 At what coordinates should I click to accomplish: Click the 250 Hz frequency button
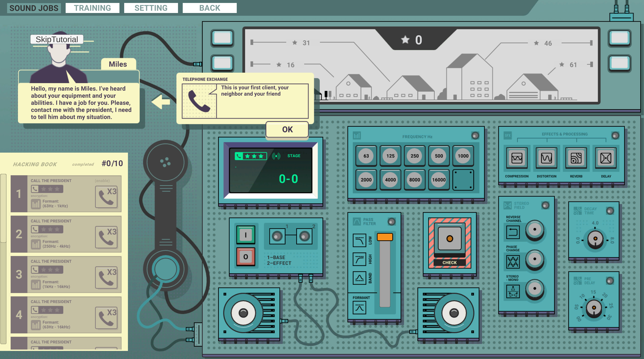(415, 156)
